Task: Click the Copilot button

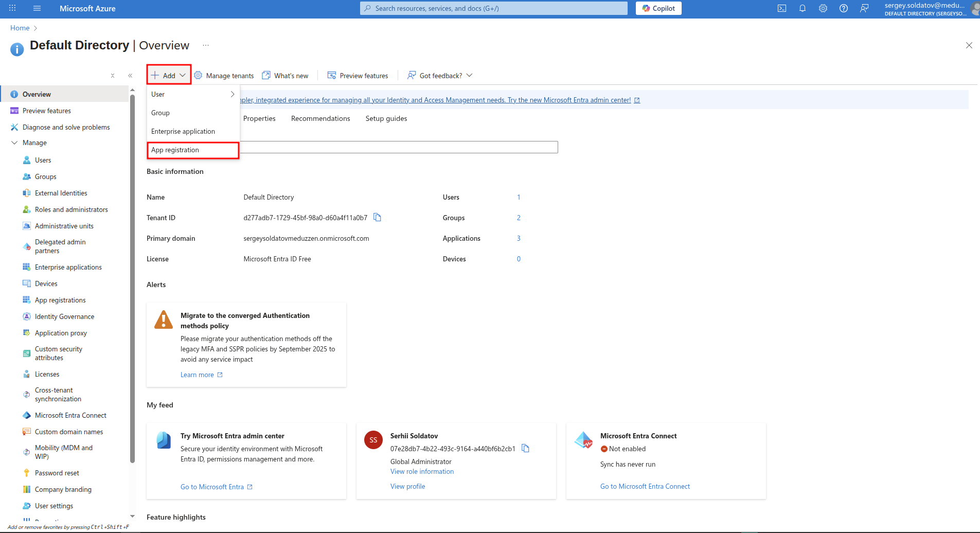Action: (x=658, y=8)
